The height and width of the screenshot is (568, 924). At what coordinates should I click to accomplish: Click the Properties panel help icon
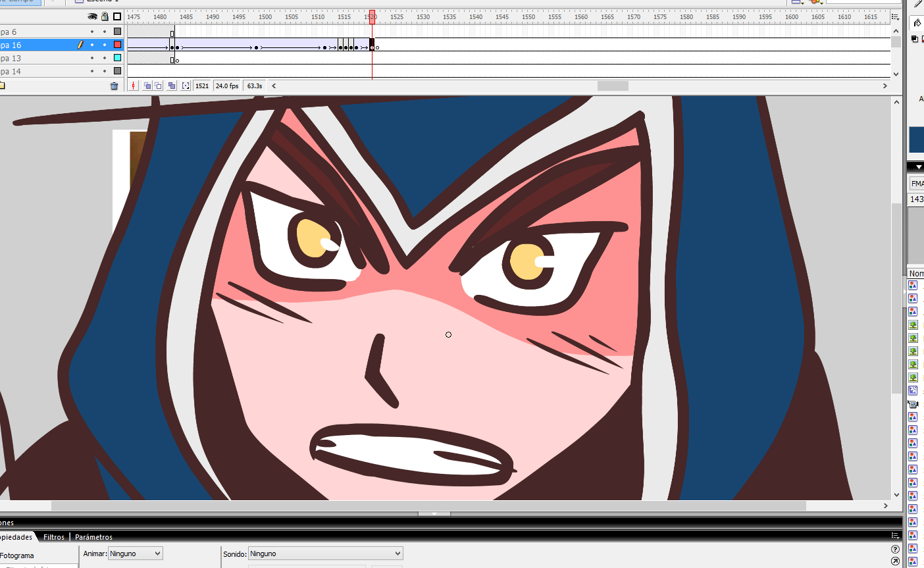coord(895,549)
